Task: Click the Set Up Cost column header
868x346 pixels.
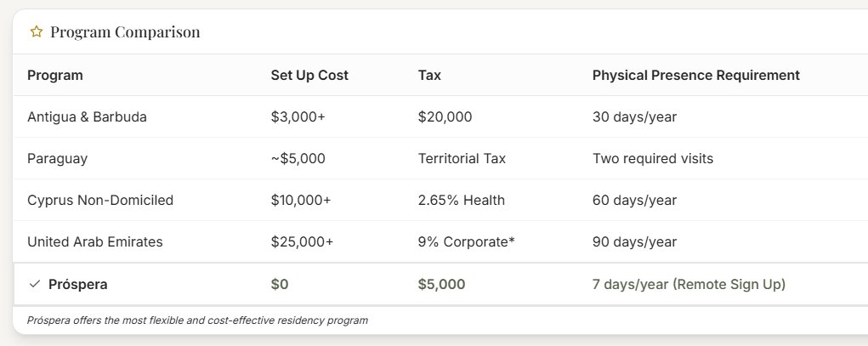Action: (x=309, y=75)
